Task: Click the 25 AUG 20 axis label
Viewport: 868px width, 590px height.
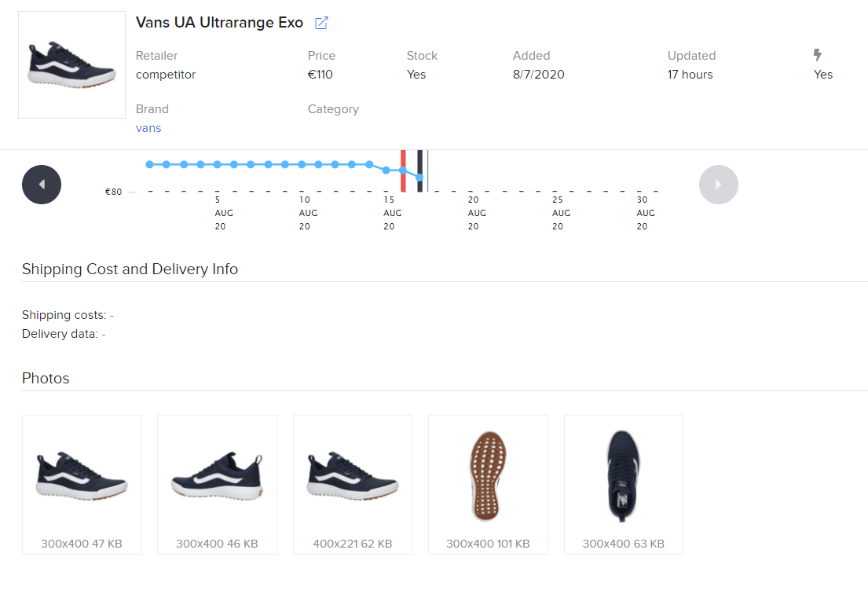Action: tap(560, 213)
